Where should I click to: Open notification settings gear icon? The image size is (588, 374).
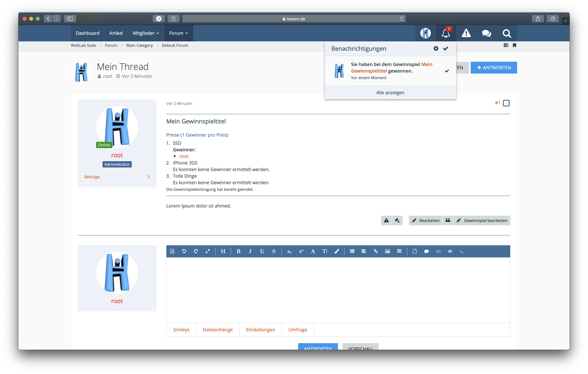(436, 49)
